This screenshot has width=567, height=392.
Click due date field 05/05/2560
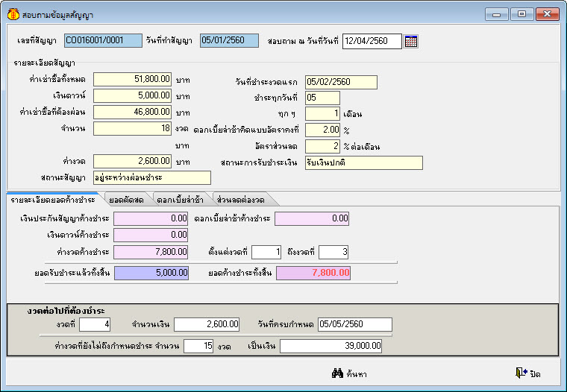pyautogui.click(x=355, y=324)
